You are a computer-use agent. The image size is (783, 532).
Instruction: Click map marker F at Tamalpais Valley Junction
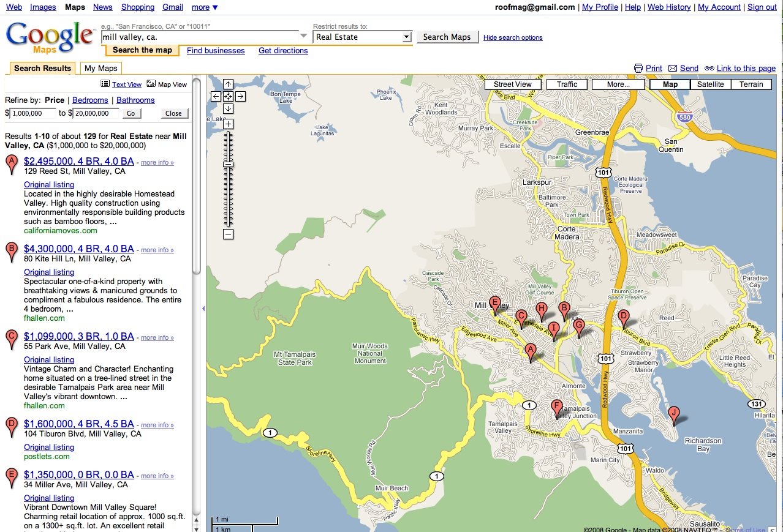coord(556,408)
